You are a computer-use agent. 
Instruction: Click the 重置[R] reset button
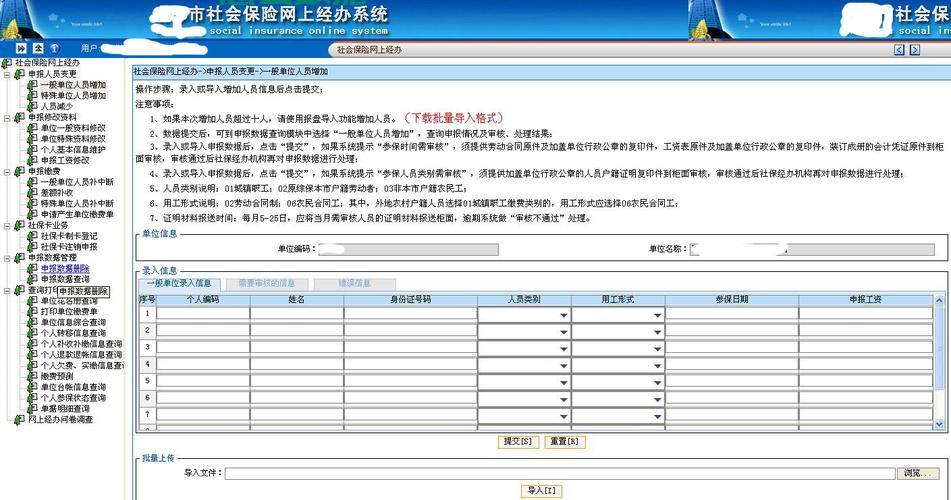(565, 441)
